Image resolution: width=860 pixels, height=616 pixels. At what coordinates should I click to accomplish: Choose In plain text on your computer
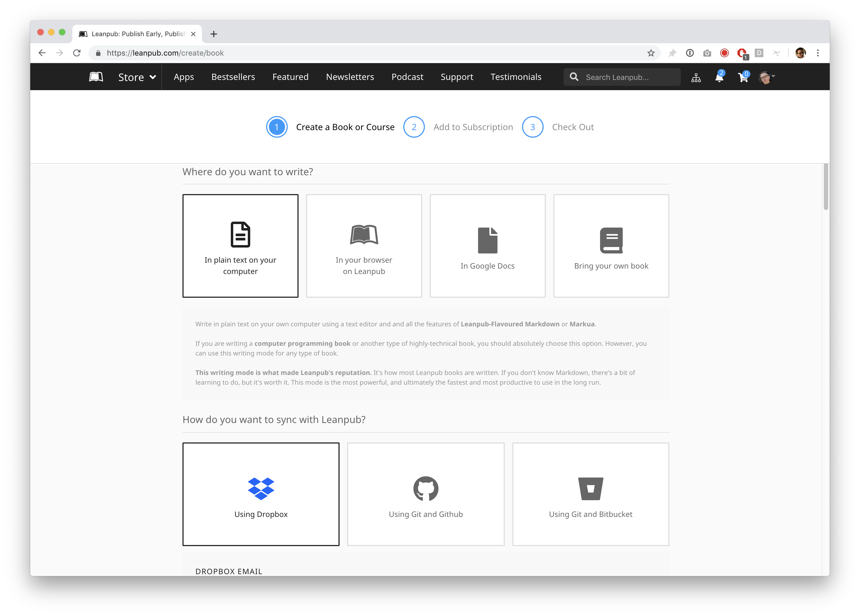pyautogui.click(x=241, y=246)
